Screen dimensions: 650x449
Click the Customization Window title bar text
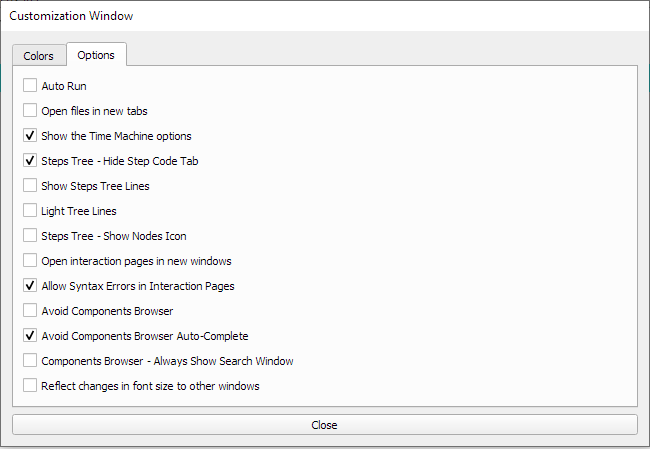pyautogui.click(x=71, y=16)
